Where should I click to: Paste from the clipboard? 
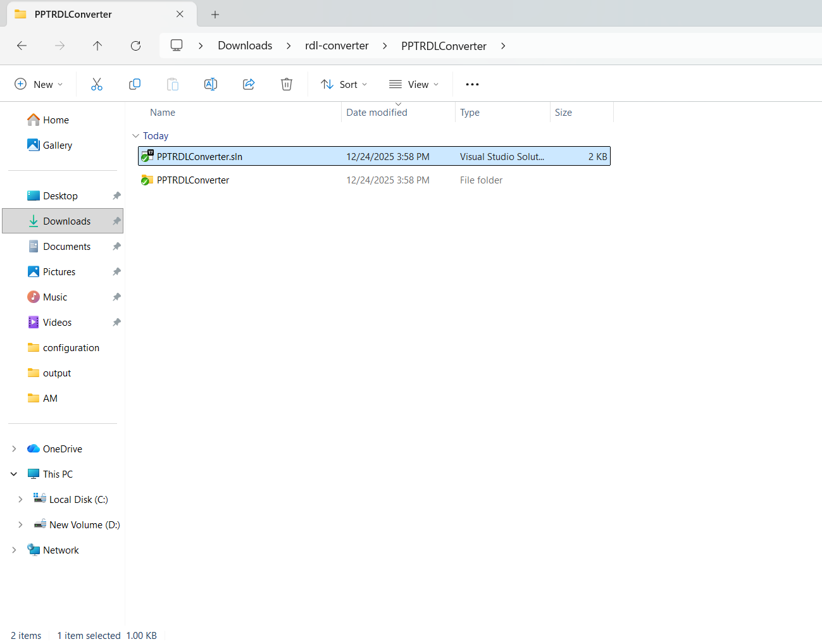tap(172, 84)
